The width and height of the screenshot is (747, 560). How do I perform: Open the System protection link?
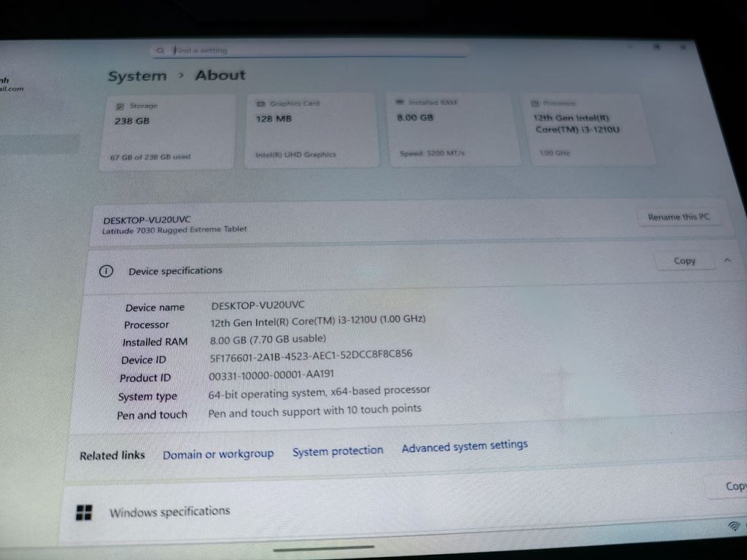coord(338,451)
